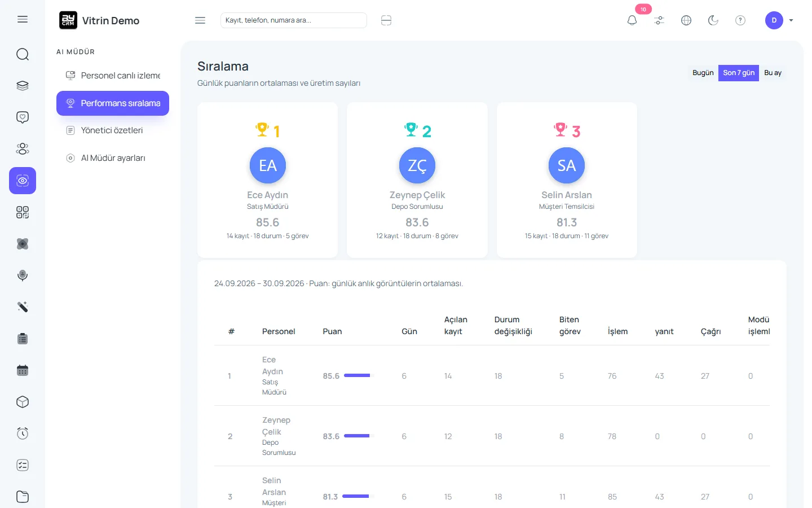Open the far-left hamburger menu

coord(23,20)
